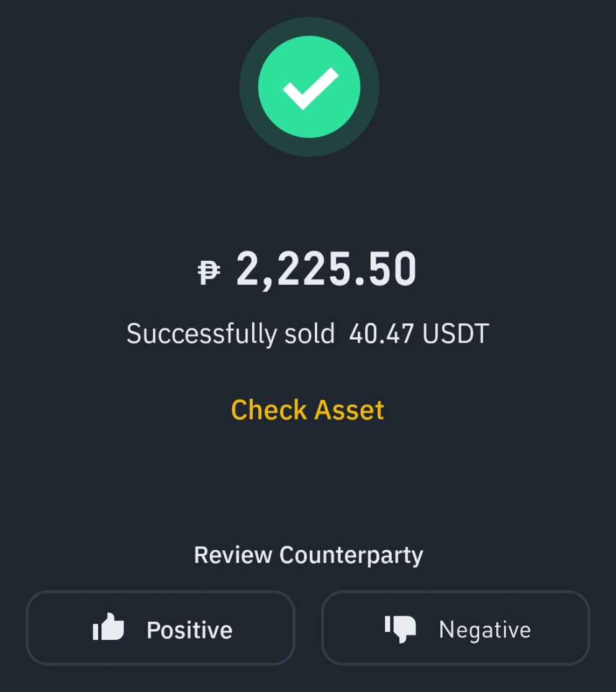Leave negative feedback with the thumbs-down

coord(456,627)
